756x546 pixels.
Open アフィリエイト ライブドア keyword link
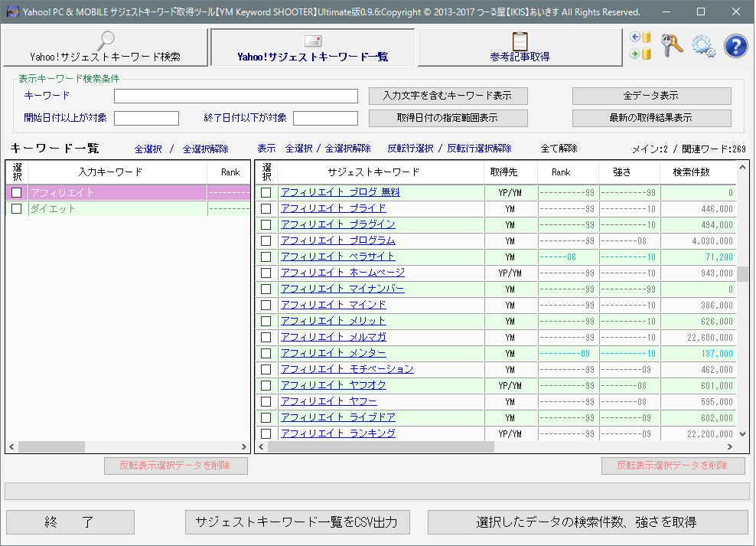click(x=338, y=417)
